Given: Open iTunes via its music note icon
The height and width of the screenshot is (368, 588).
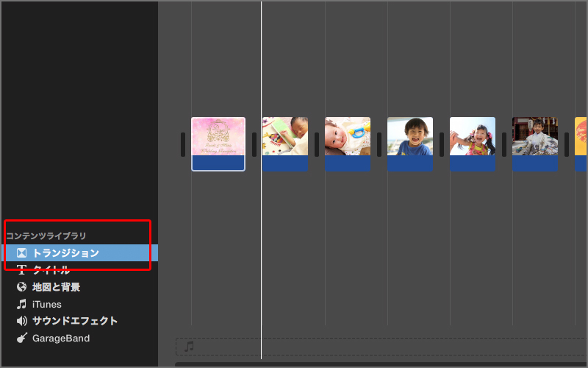Looking at the screenshot, I should 21,304.
